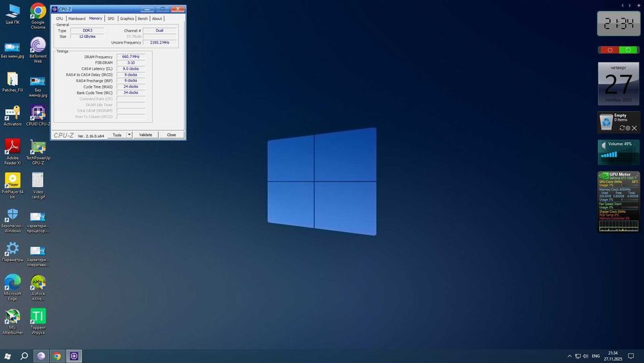
Task: Click the speaker icon in volume gadget
Action: point(603,145)
